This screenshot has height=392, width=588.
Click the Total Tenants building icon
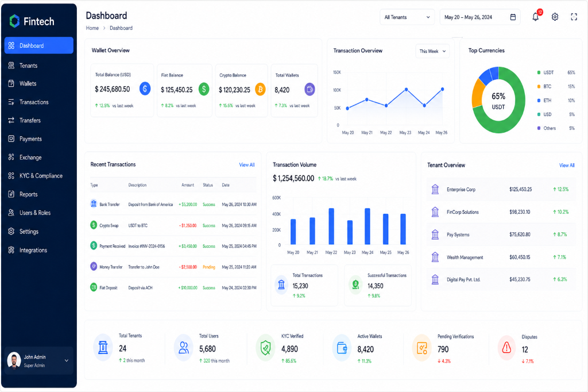pyautogui.click(x=103, y=348)
